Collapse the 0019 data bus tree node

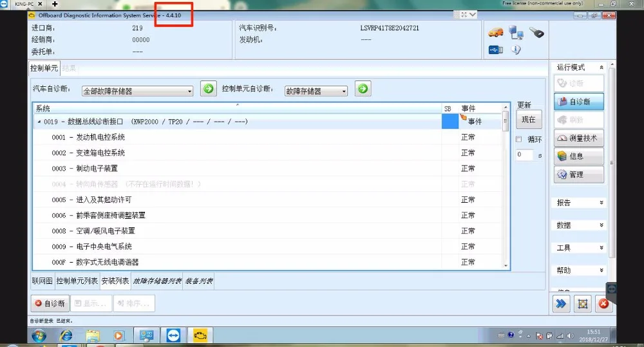click(x=39, y=122)
